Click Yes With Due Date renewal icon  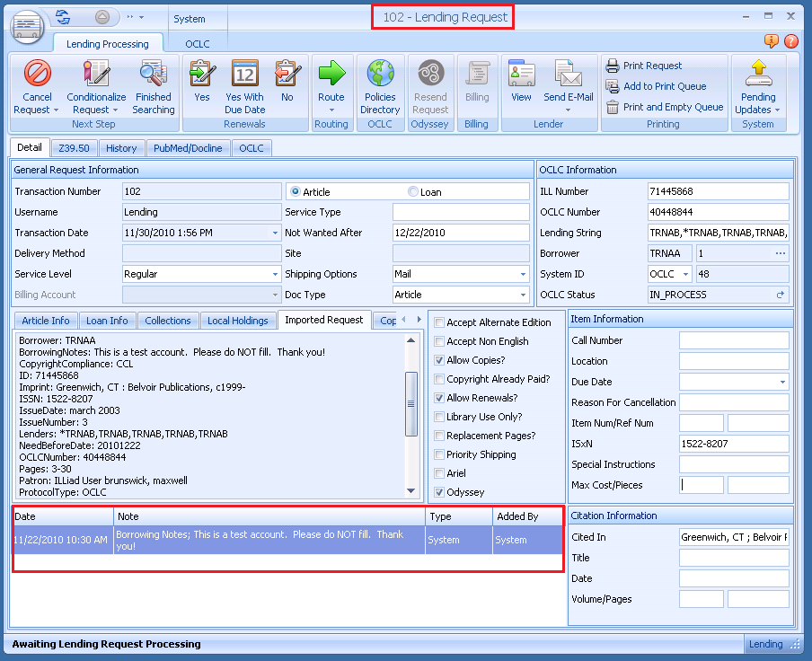point(244,74)
